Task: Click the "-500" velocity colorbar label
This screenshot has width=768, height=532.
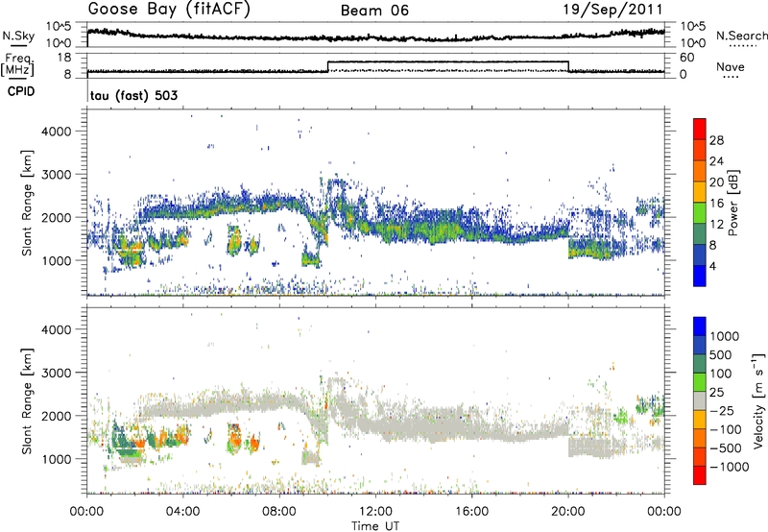Action: 725,448
